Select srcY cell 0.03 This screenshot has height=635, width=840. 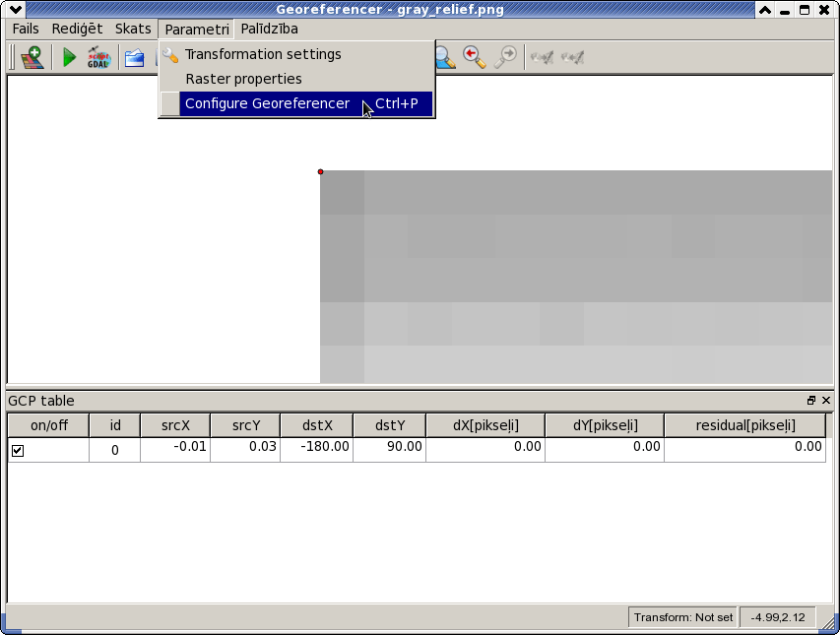pos(246,450)
